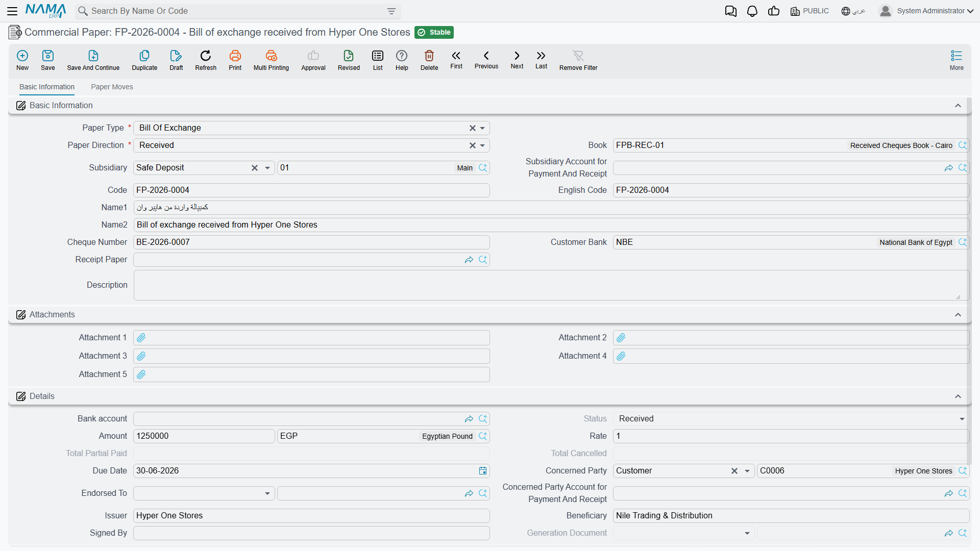This screenshot has height=551, width=980.
Task: Click the Description text area
Action: click(x=551, y=285)
